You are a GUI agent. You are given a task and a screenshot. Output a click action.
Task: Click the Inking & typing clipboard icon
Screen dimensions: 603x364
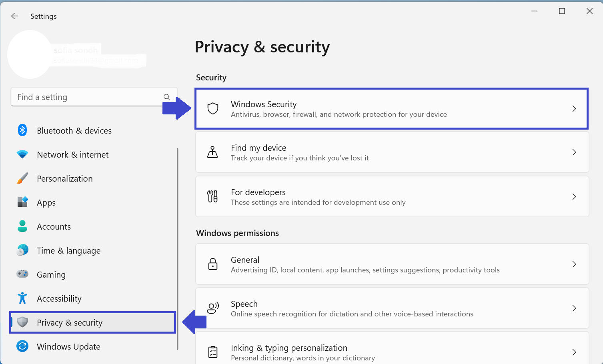click(x=213, y=352)
